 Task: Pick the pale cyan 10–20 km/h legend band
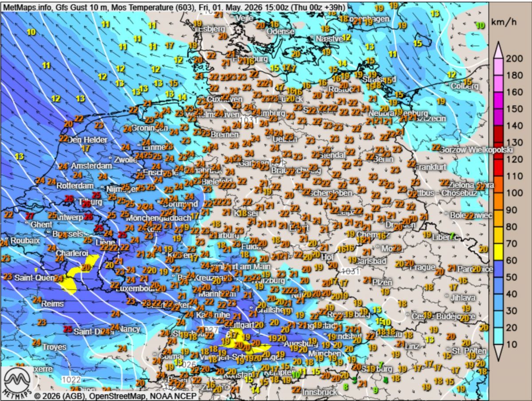pyautogui.click(x=499, y=336)
